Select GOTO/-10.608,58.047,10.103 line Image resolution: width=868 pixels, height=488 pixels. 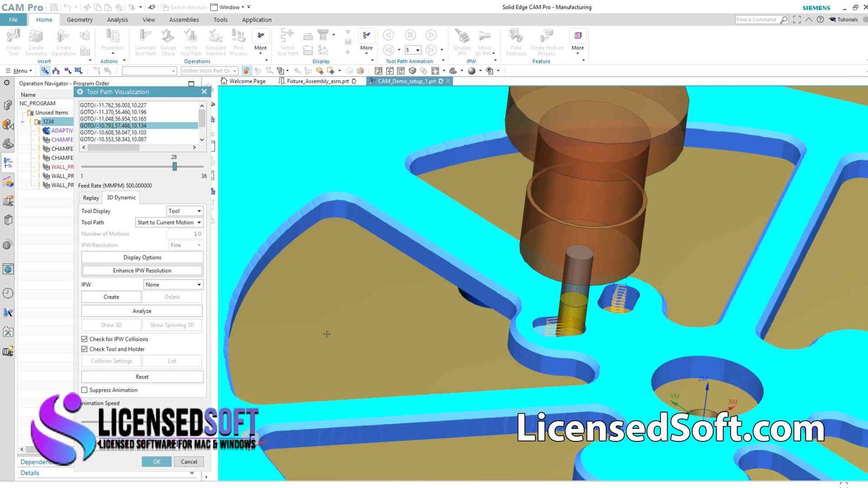138,132
